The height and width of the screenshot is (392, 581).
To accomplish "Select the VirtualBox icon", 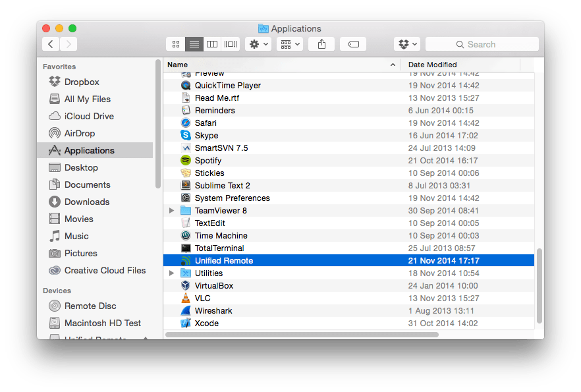I will point(186,285).
